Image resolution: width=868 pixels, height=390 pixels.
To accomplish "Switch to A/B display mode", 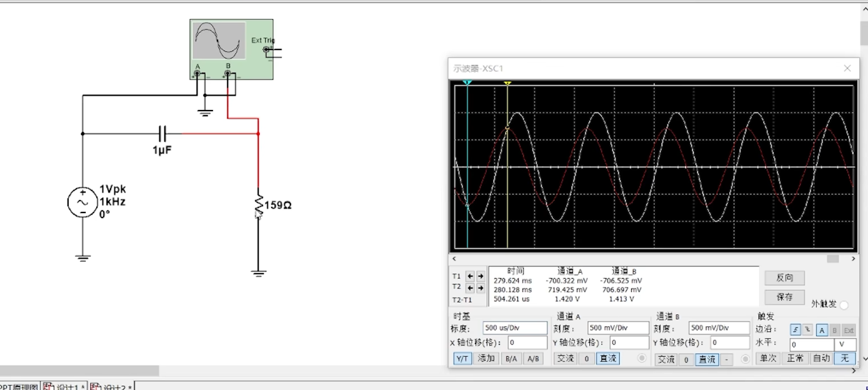I will (532, 359).
